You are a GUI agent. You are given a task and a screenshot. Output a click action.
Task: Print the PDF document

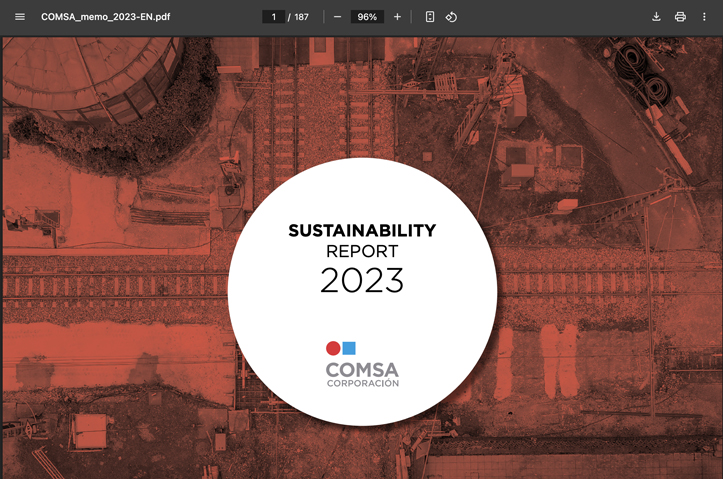click(x=680, y=17)
